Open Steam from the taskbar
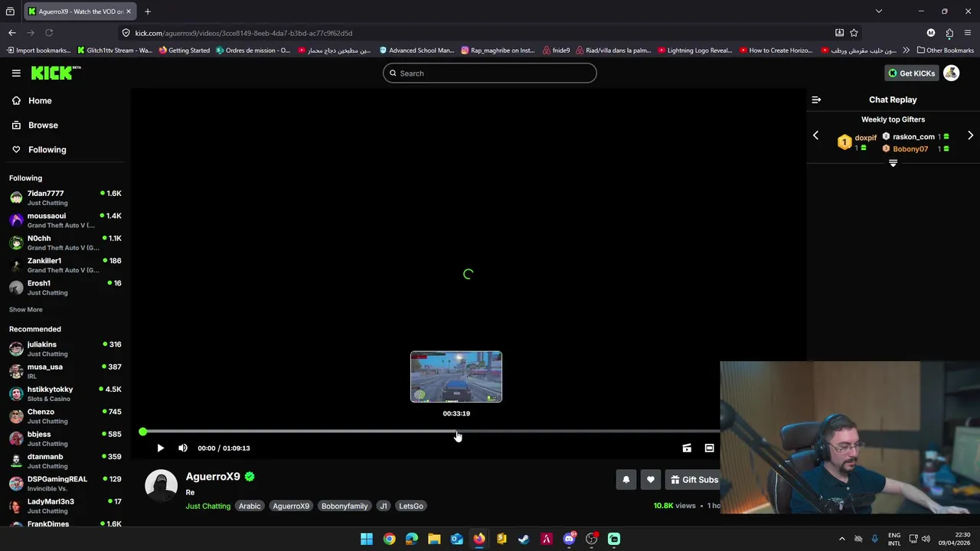Screen dimensions: 980x551 pyautogui.click(x=524, y=539)
